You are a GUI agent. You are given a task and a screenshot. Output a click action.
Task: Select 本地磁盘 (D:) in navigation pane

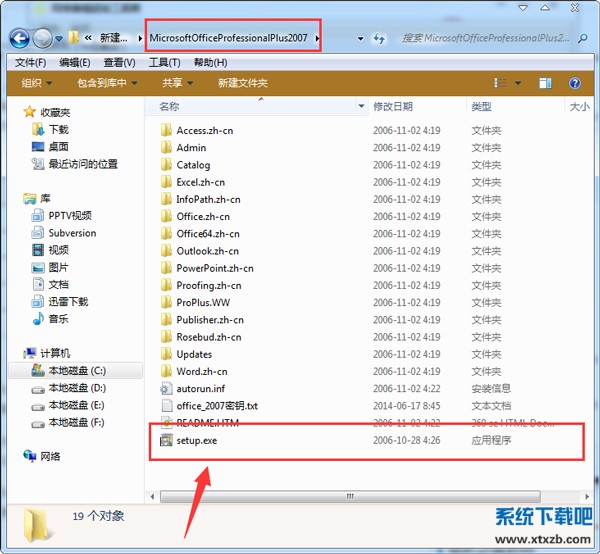(77, 388)
